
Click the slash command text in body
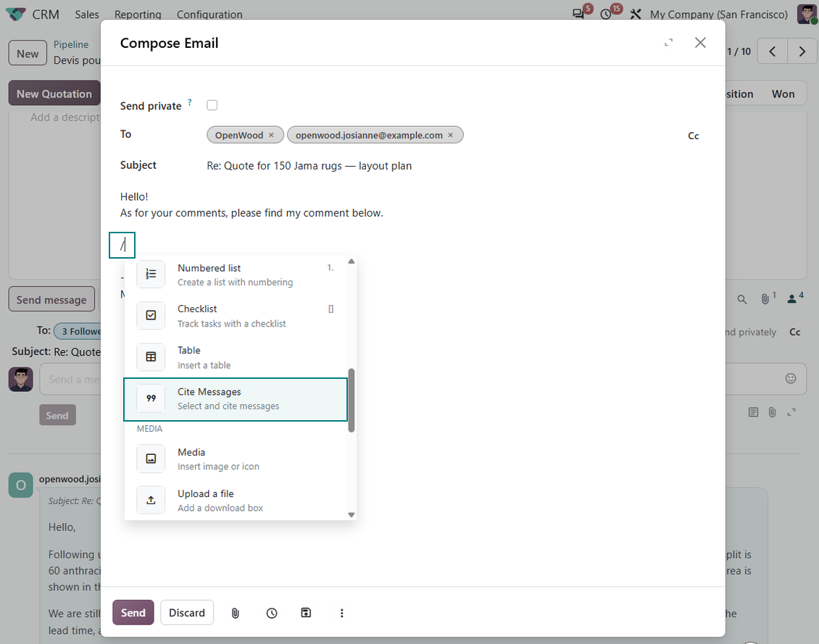click(x=122, y=245)
